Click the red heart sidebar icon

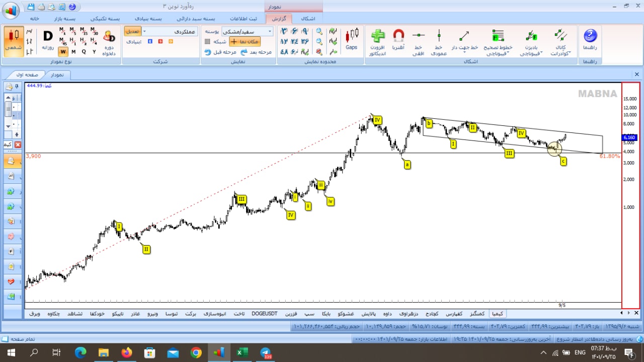[11, 281]
